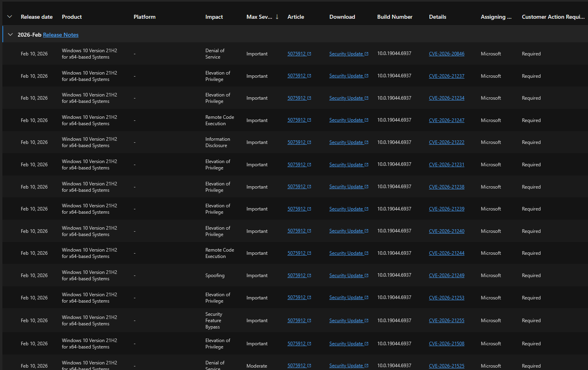Open the CVE-2026-20846 details link
This screenshot has width=588, height=370.
(x=446, y=54)
